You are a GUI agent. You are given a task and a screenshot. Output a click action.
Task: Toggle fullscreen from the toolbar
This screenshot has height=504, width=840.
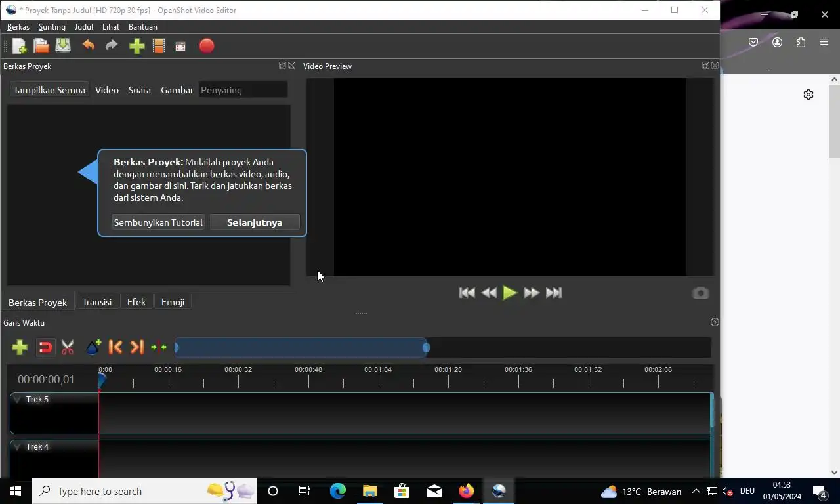(x=180, y=46)
